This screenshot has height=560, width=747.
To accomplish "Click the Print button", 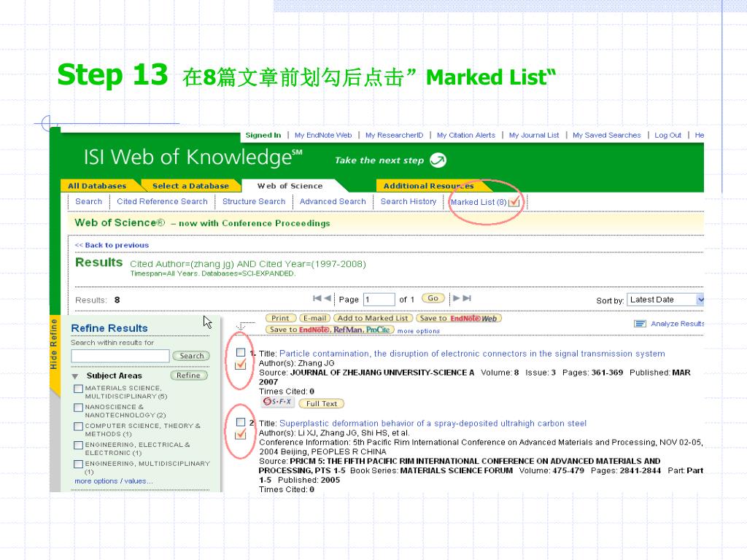I will click(281, 318).
